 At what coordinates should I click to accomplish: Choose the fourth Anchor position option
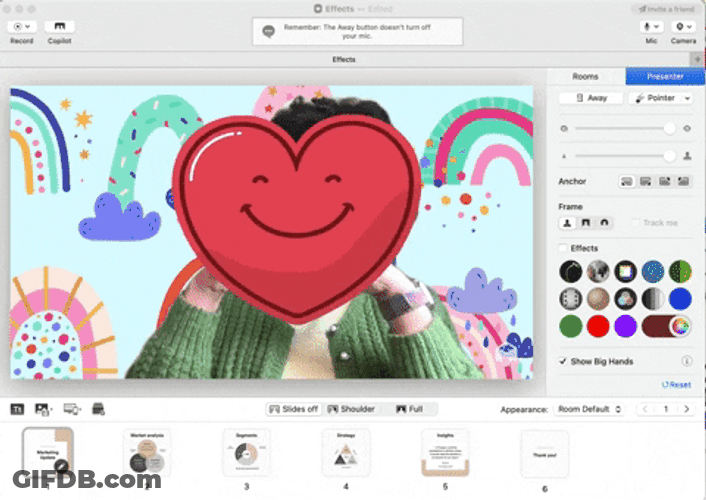click(683, 182)
